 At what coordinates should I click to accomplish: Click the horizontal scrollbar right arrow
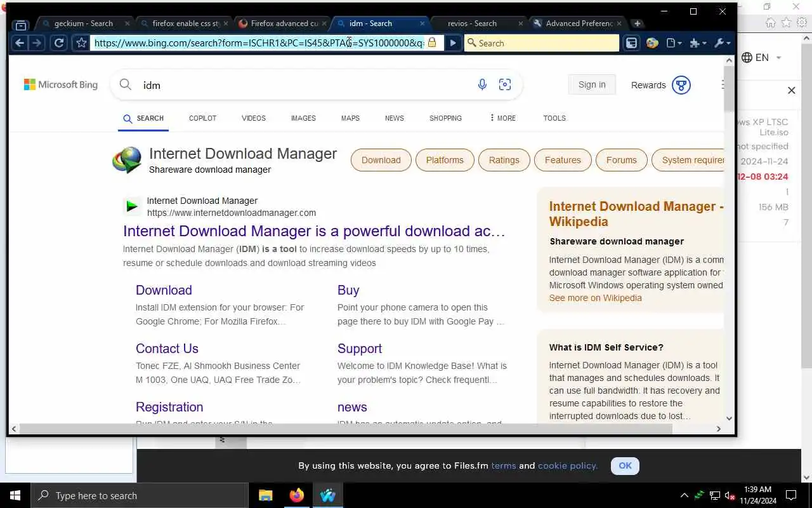coord(718,429)
